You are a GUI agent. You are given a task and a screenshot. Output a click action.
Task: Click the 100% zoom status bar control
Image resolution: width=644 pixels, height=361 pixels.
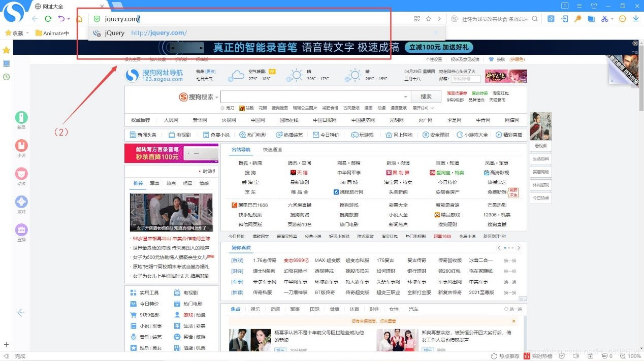(630, 356)
